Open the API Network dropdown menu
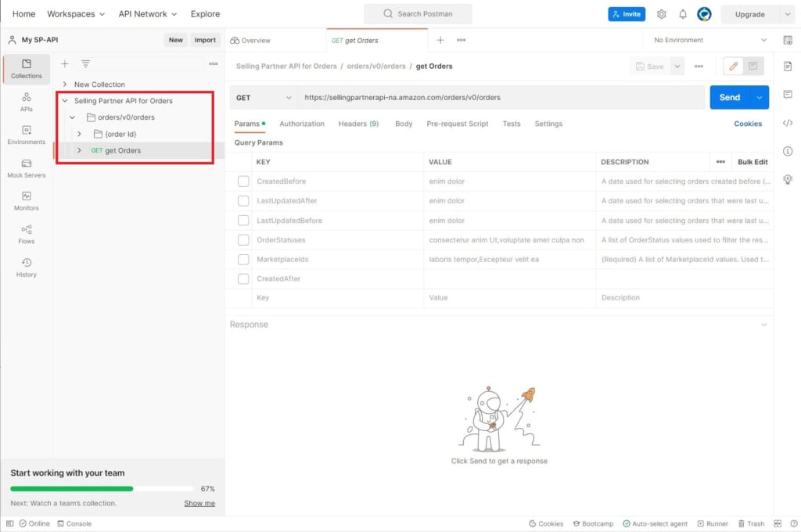 (148, 14)
